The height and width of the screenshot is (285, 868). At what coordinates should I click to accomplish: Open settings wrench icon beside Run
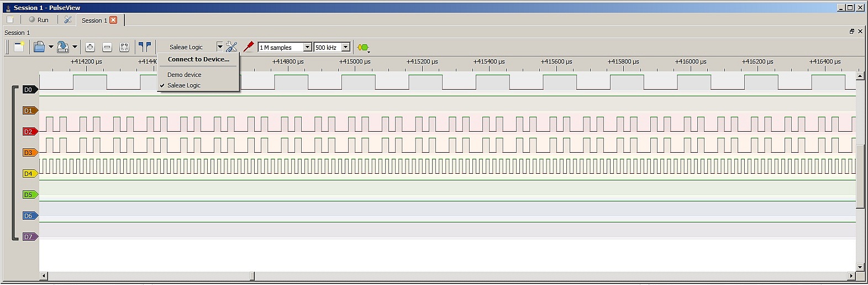click(x=68, y=19)
